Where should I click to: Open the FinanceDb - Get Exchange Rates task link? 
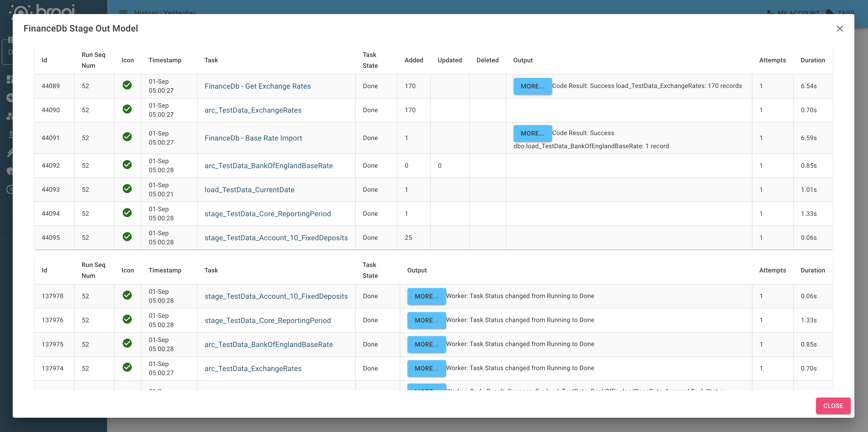coord(257,86)
